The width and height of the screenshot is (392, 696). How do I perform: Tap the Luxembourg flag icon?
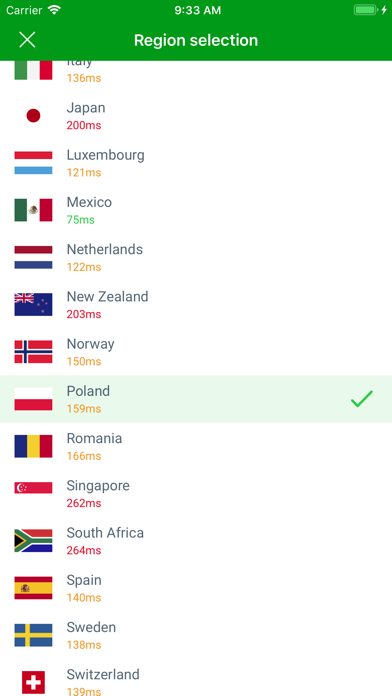(33, 163)
